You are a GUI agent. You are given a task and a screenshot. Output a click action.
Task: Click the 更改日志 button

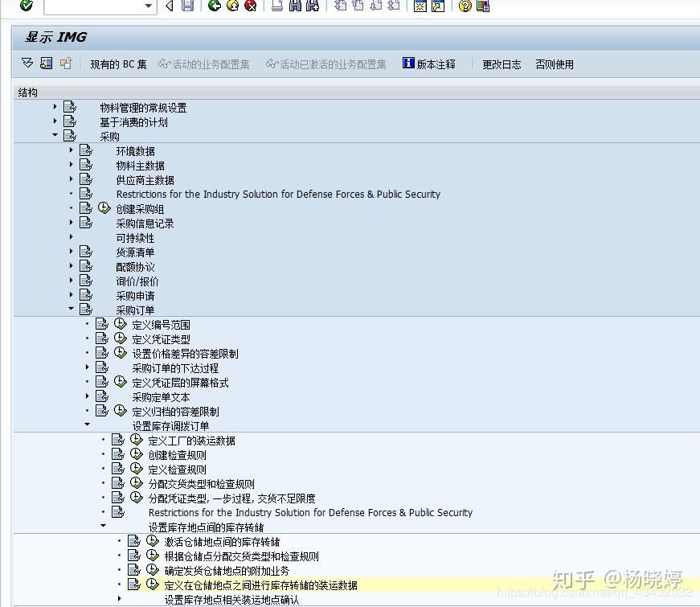coord(501,64)
